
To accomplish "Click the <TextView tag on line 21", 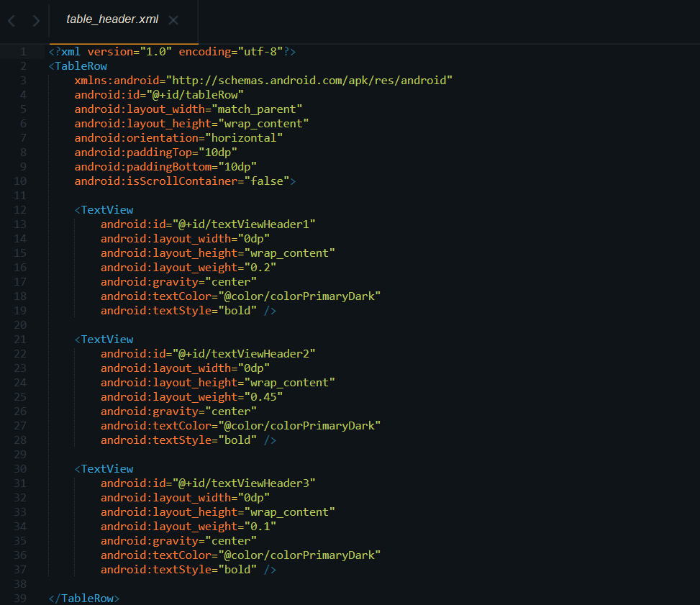I will tap(104, 340).
